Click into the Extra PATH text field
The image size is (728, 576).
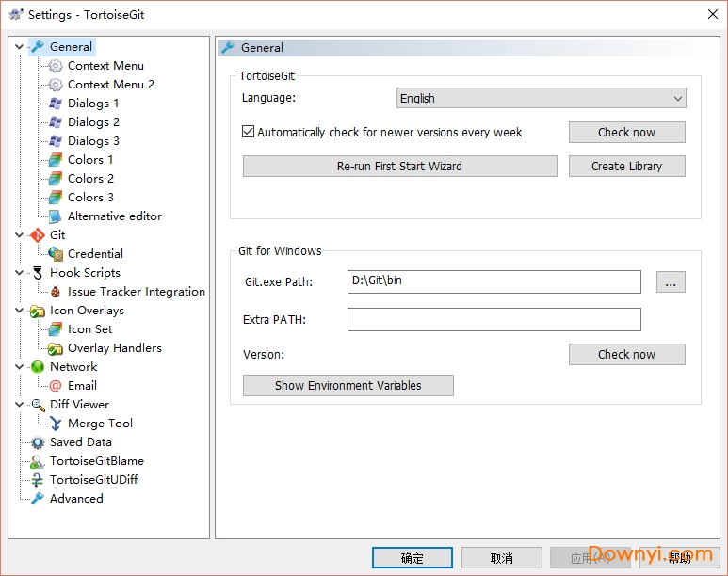(x=493, y=320)
